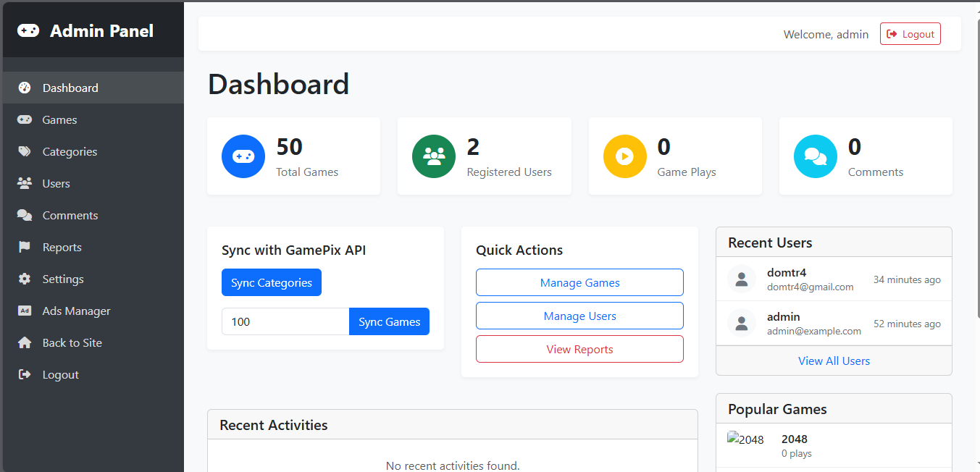980x472 pixels.
Task: Click the View Reports quick action
Action: point(579,349)
